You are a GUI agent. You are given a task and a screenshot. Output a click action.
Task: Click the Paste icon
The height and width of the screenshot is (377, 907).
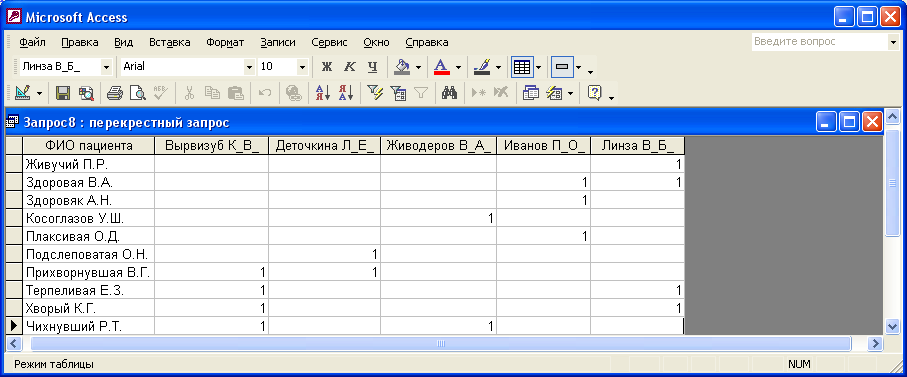pyautogui.click(x=235, y=93)
